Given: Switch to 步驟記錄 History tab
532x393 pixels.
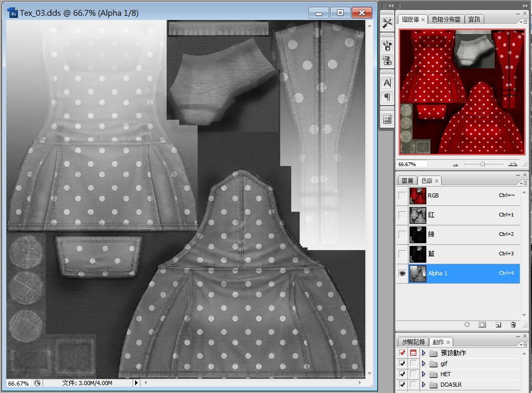Looking at the screenshot, I should click(413, 342).
